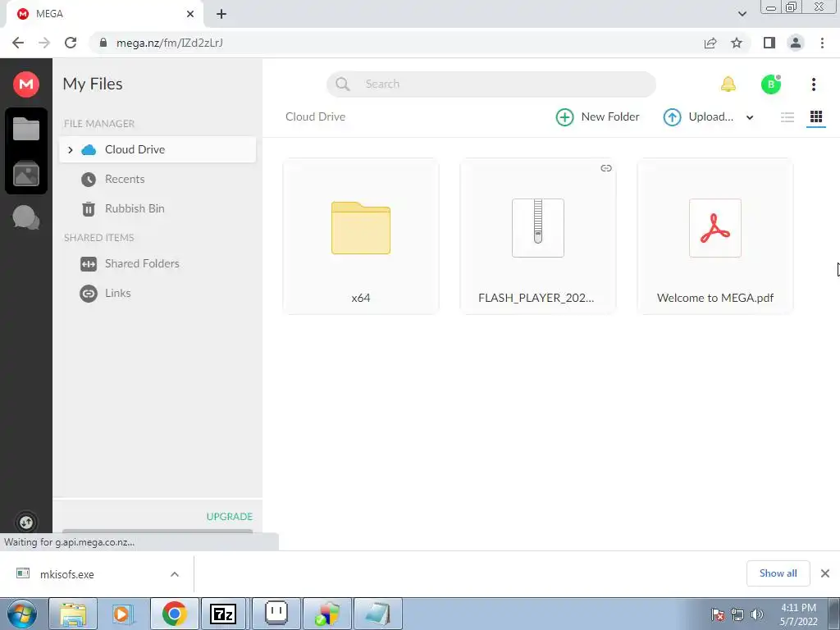The image size is (840, 630).
Task: Click the link icon on FLASH_PLAYER file
Action: (606, 168)
